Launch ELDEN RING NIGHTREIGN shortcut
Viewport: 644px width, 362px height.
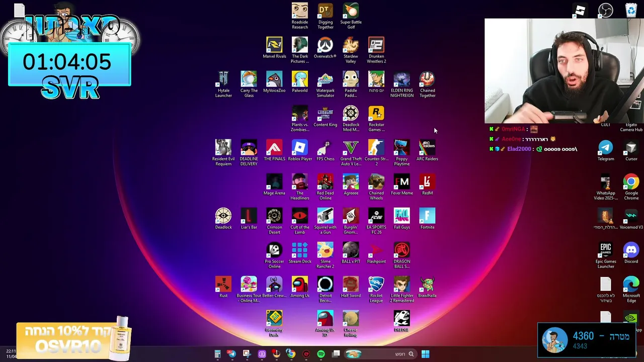[401, 84]
